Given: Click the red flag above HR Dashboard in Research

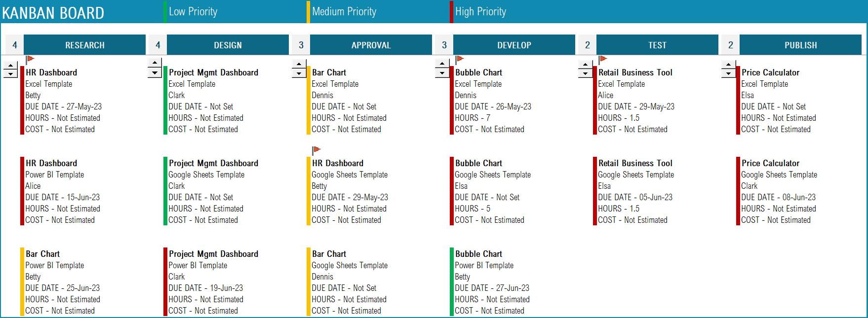Looking at the screenshot, I should tap(30, 59).
